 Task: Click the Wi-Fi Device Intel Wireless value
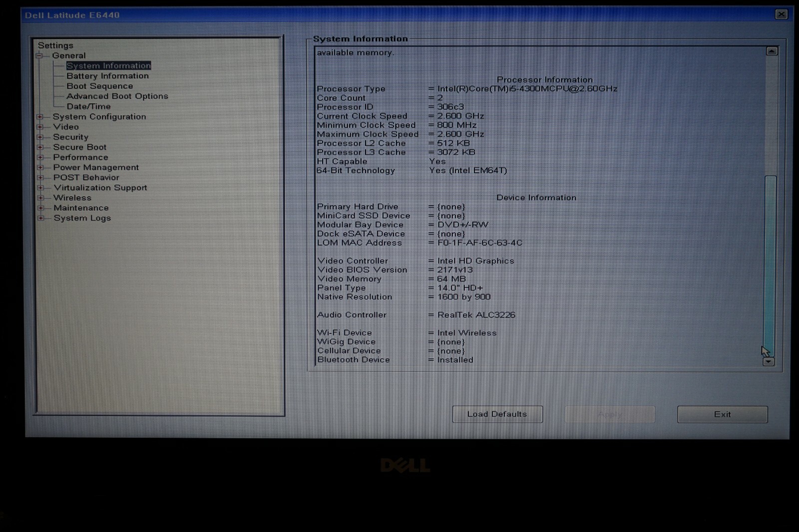pos(467,333)
